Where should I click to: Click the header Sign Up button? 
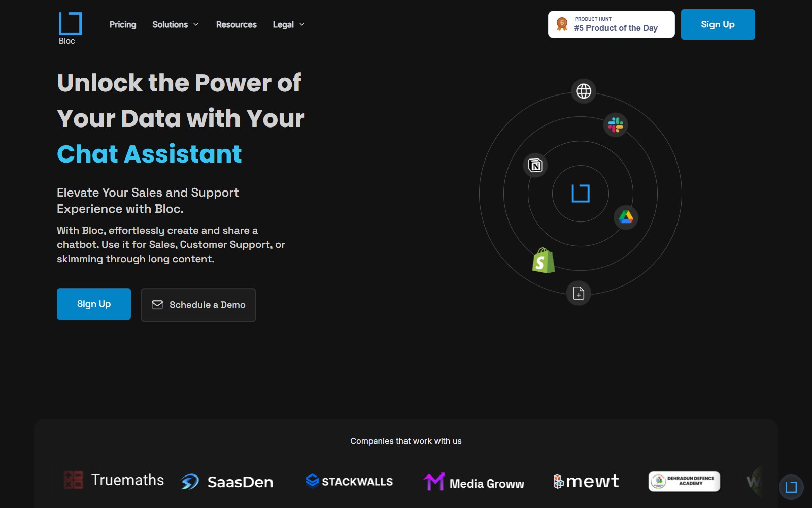[718, 24]
